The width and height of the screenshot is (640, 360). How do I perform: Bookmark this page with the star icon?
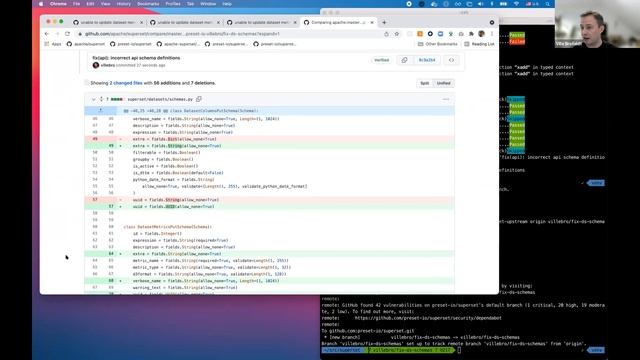point(396,34)
